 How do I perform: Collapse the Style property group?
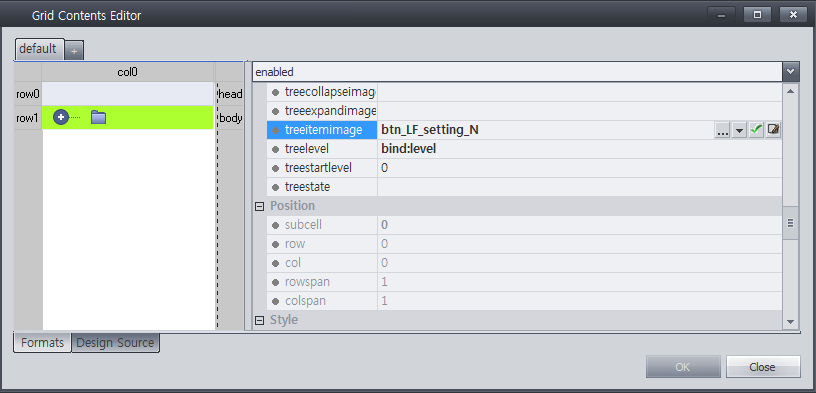[x=259, y=320]
